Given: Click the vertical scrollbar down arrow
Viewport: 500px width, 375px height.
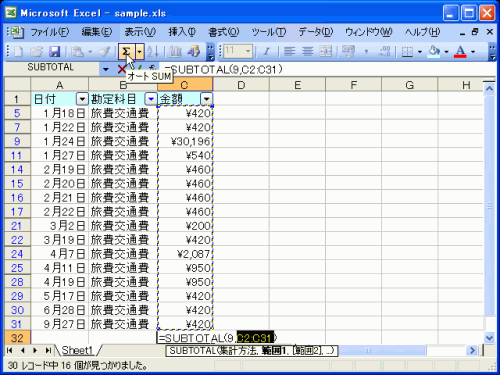Looking at the screenshot, I should [x=489, y=338].
